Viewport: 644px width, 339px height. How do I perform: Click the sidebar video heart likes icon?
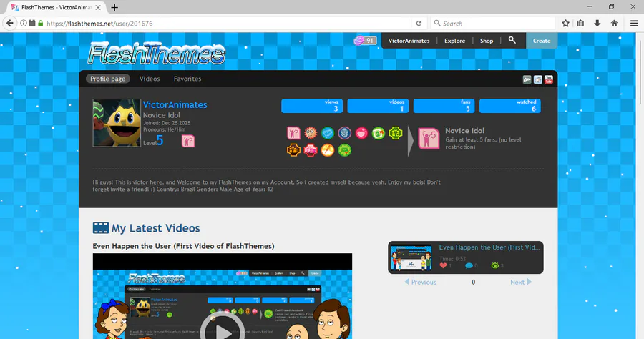pyautogui.click(x=443, y=265)
